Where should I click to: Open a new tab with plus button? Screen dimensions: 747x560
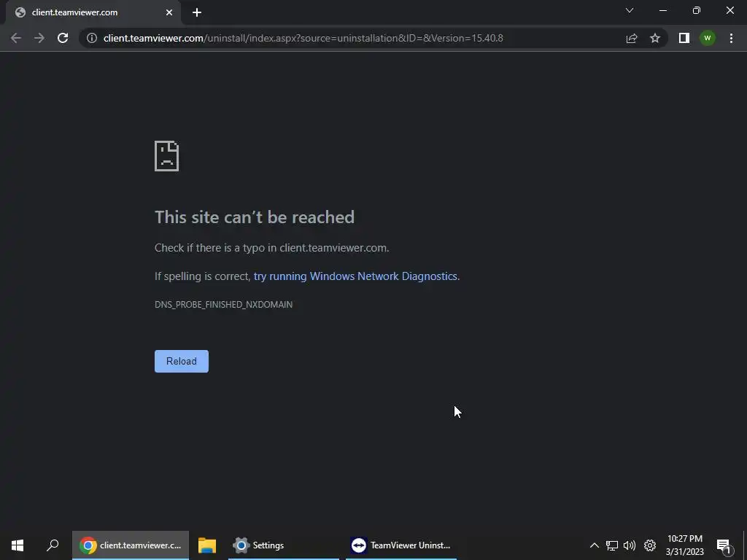click(197, 12)
